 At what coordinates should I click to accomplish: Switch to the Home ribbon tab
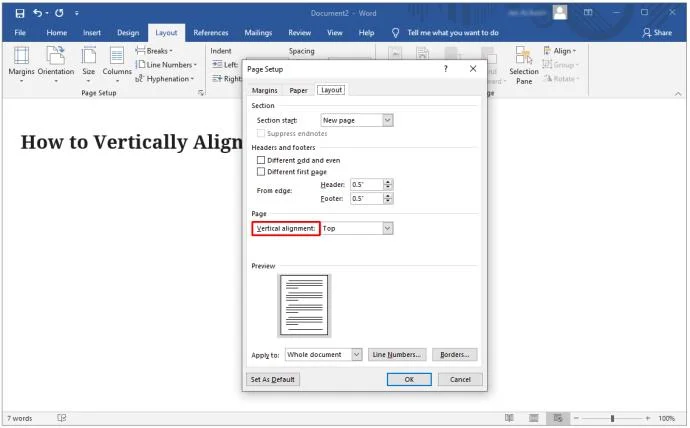click(57, 33)
